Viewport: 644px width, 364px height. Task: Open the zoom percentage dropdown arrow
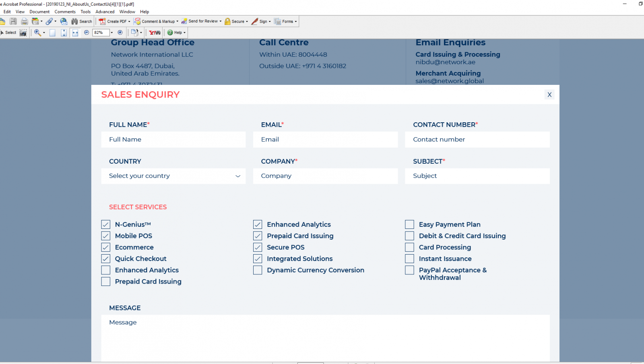click(x=112, y=33)
